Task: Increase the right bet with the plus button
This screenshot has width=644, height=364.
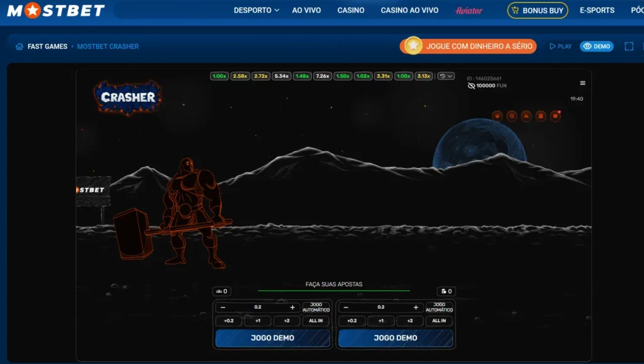Action: click(x=416, y=307)
